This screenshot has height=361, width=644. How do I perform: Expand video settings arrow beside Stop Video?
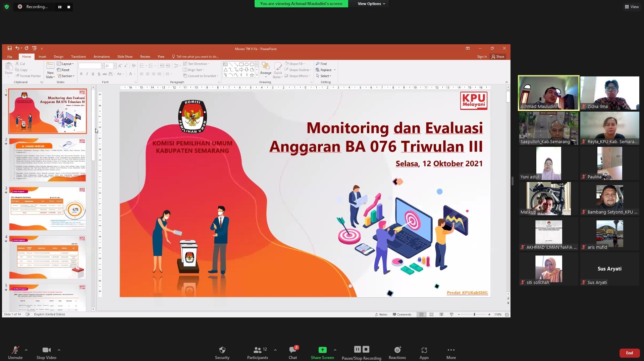click(x=59, y=350)
